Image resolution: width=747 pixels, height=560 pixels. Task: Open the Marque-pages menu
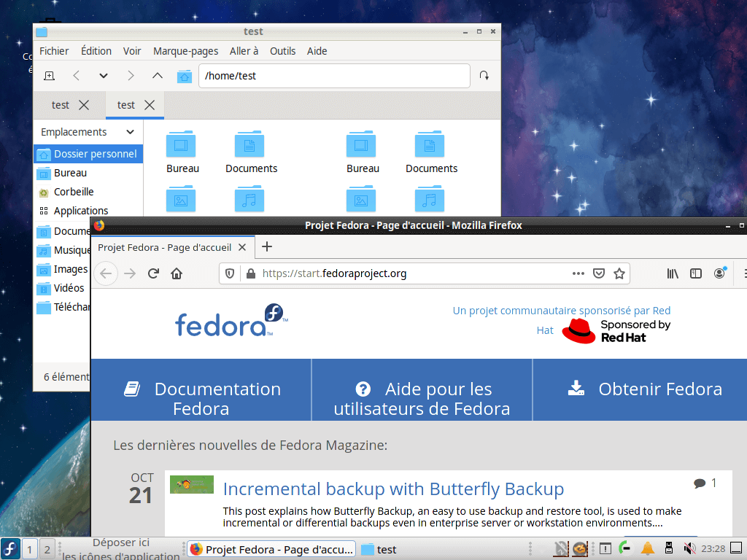pos(185,51)
